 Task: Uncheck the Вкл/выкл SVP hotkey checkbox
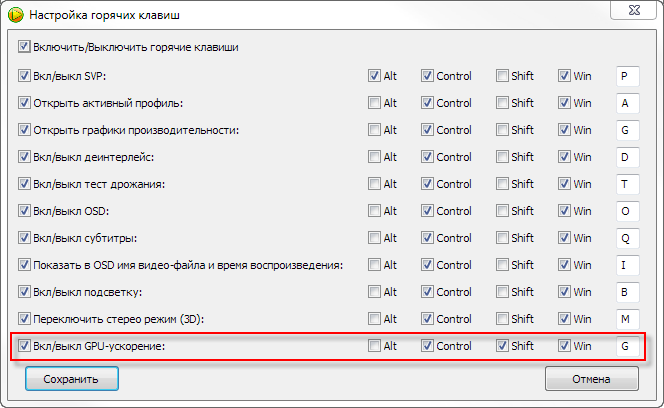(25, 76)
